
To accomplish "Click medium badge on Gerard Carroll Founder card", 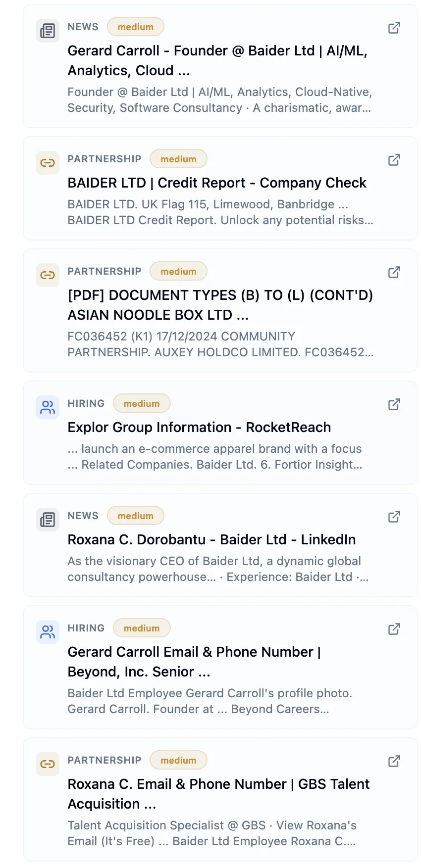I will 136,27.
